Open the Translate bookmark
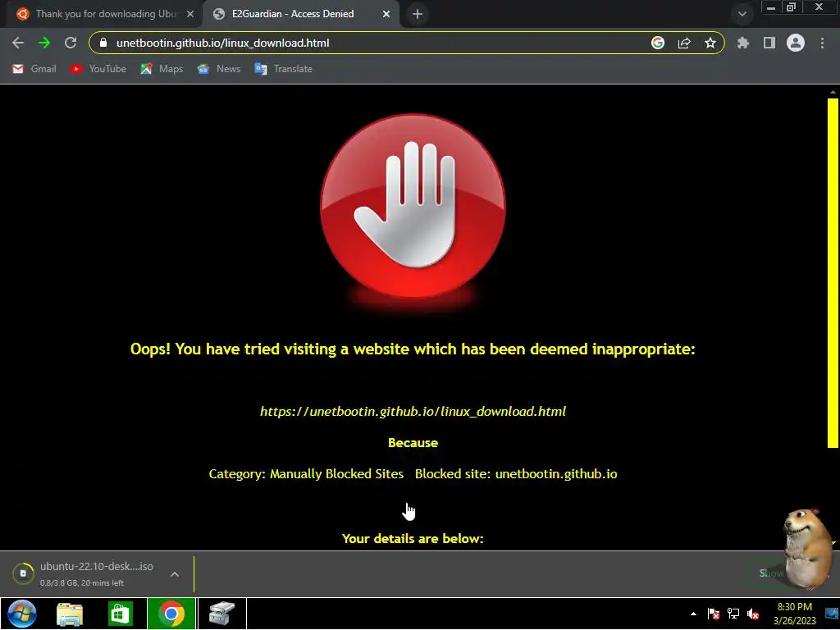The height and width of the screenshot is (630, 840). click(x=283, y=69)
